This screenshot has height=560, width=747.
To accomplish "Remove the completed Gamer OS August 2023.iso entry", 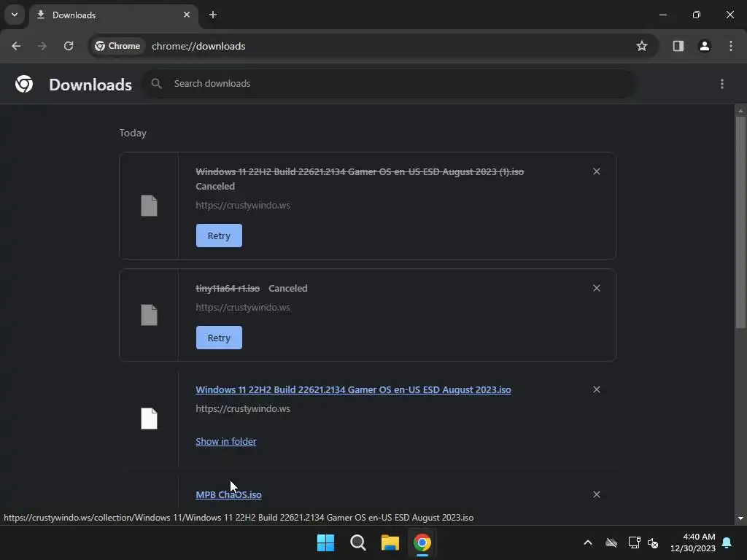I will [597, 389].
